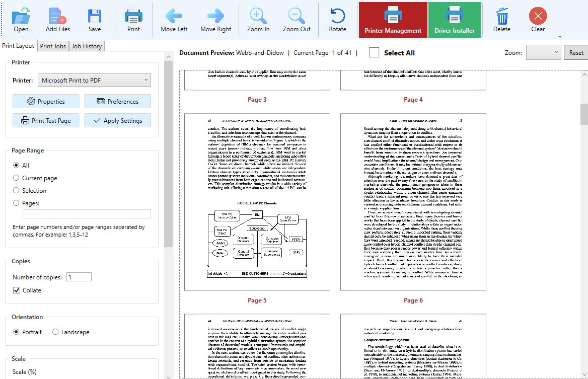Choose Landscape orientation
588x379 pixels.
pyautogui.click(x=55, y=332)
